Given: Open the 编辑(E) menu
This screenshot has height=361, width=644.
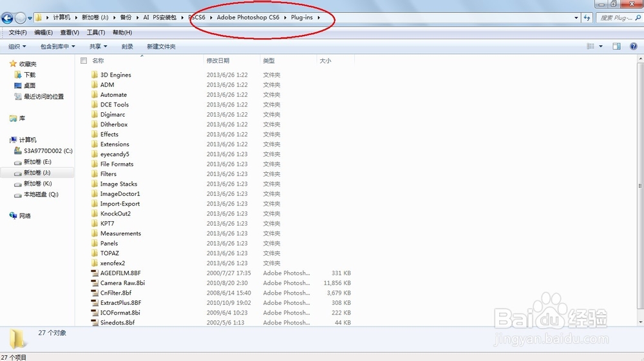Looking at the screenshot, I should tap(43, 32).
